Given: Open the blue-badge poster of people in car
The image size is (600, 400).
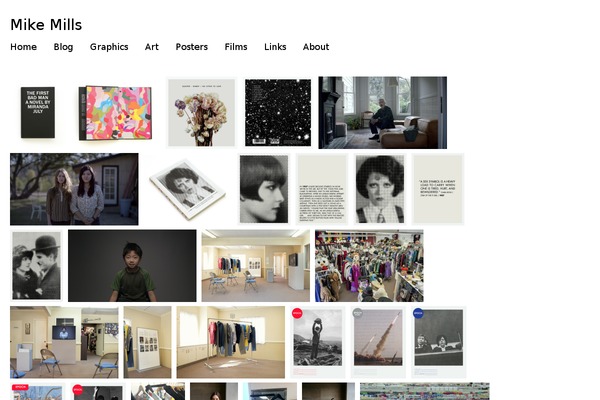Looking at the screenshot, I should [439, 342].
